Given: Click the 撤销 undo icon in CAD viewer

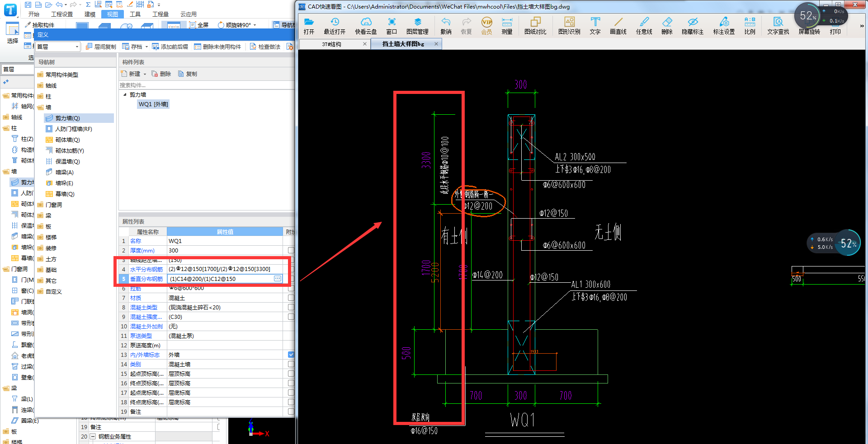Looking at the screenshot, I should [446, 26].
